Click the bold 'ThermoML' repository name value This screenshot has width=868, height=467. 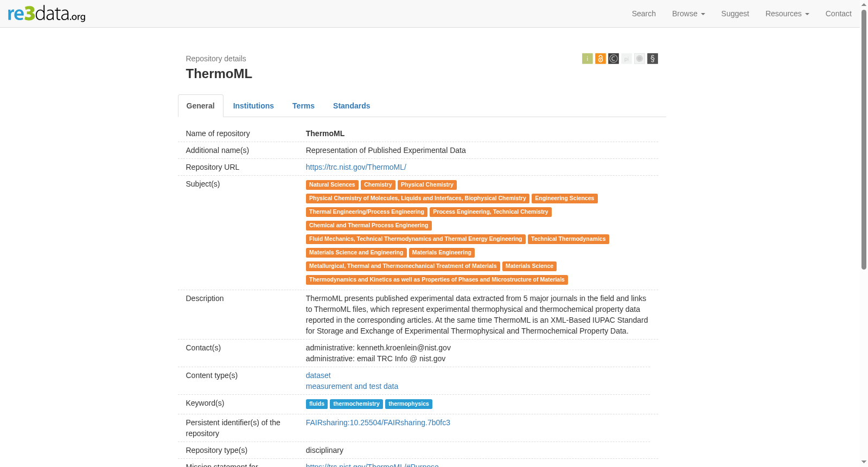pos(325,133)
